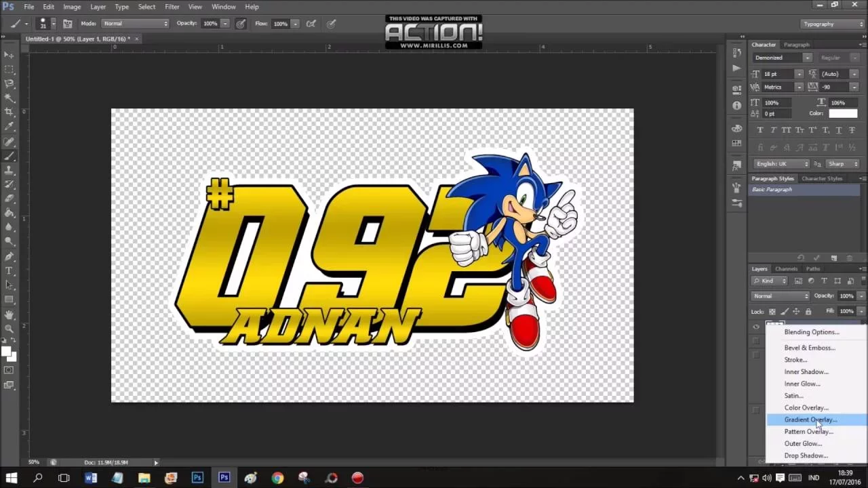This screenshot has width=868, height=488.
Task: Select the Healing Brush tool
Action: (x=9, y=142)
